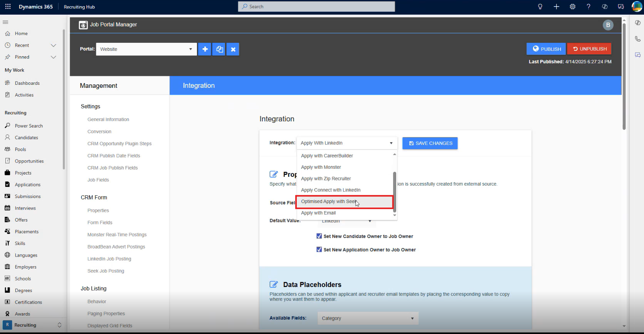Open the Integration Apply With LinkedIn dropdown
Viewport: 644px width, 334px height.
coord(347,143)
